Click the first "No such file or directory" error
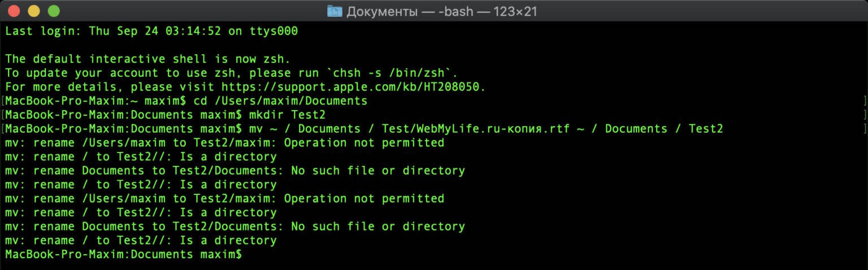 pyautogui.click(x=377, y=171)
